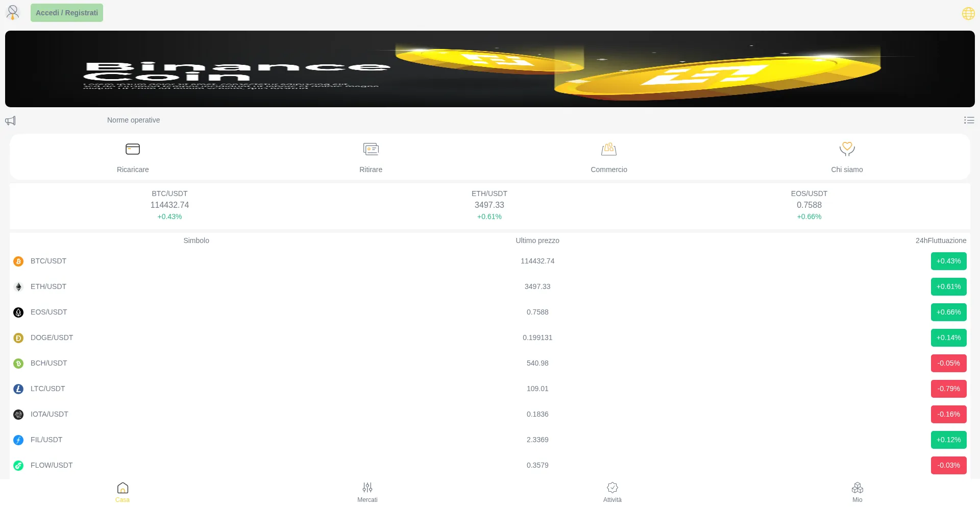Switch to the Casa home tab

pyautogui.click(x=122, y=493)
